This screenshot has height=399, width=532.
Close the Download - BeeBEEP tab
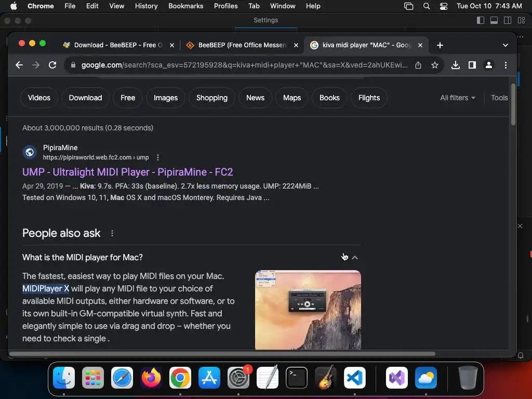pyautogui.click(x=172, y=45)
